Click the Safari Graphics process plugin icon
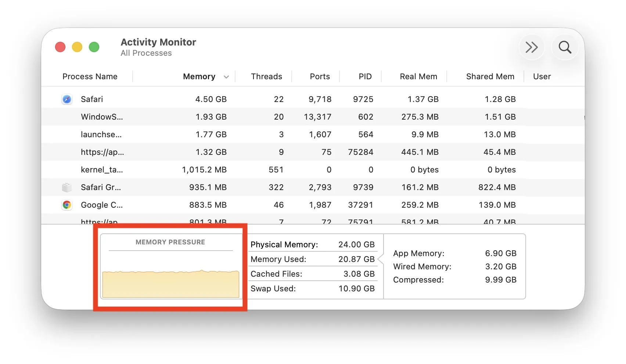Image resolution: width=626 pixels, height=364 pixels. [67, 187]
